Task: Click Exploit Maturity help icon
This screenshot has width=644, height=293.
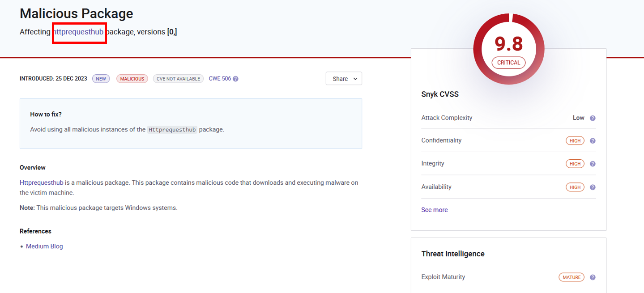Action: point(593,277)
